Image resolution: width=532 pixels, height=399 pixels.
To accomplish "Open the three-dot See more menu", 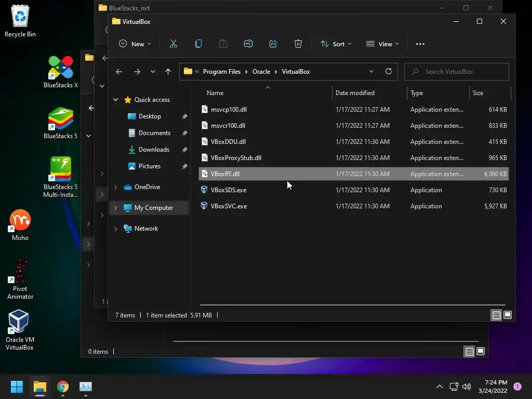I will (x=420, y=44).
